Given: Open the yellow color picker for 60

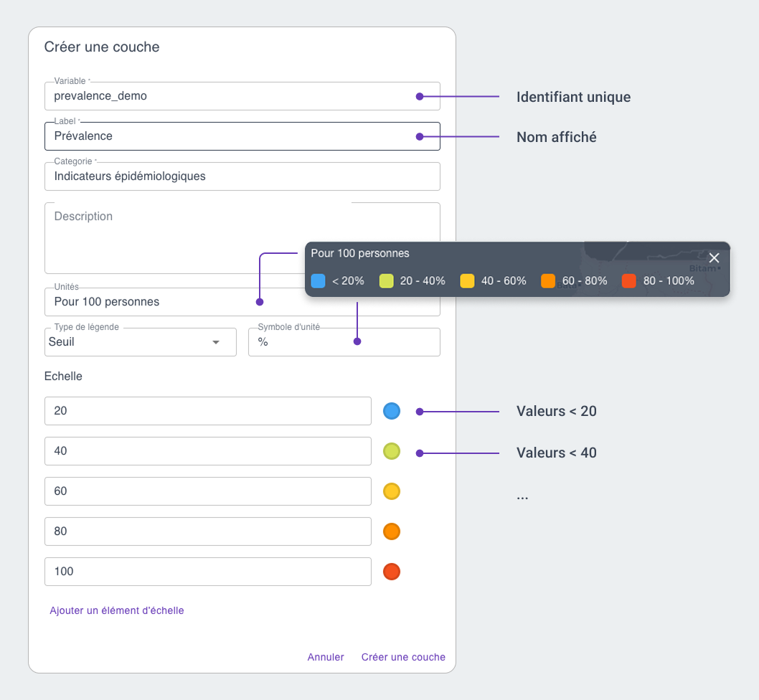Looking at the screenshot, I should click(x=392, y=491).
